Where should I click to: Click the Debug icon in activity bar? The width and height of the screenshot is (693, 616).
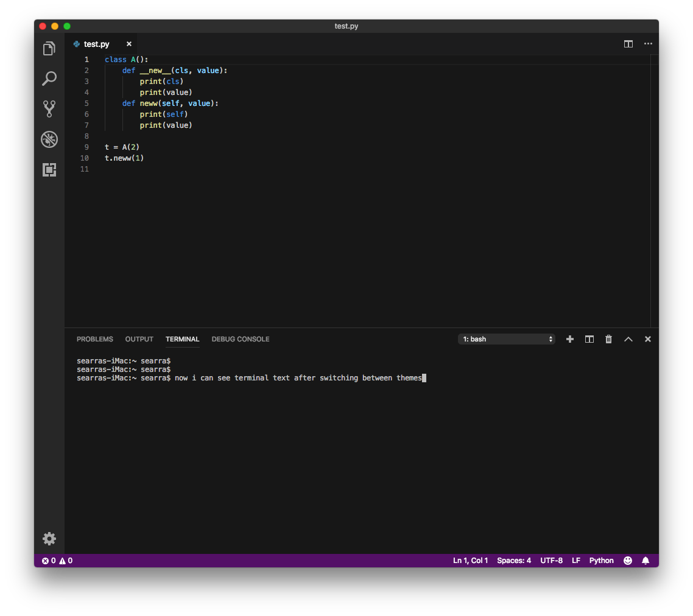[x=49, y=139]
